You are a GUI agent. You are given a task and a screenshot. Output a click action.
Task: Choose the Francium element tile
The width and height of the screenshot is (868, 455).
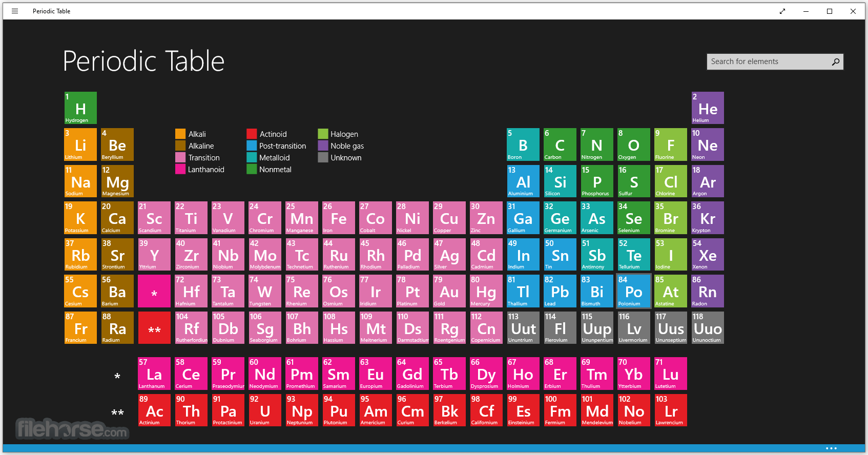(x=80, y=328)
